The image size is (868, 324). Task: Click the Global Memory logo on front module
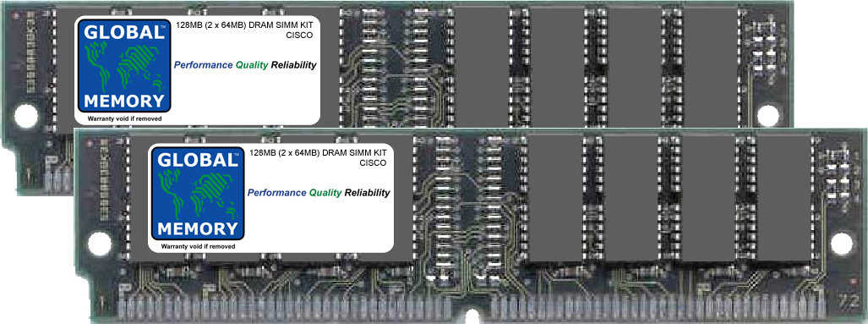tap(197, 194)
